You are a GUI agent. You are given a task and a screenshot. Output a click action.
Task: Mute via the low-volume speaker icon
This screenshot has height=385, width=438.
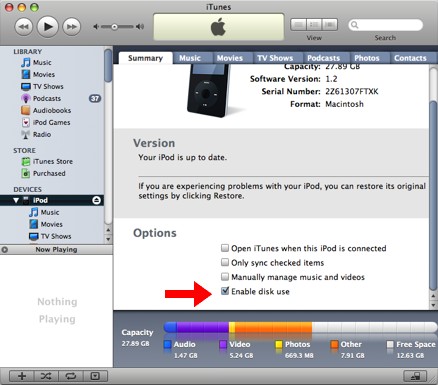pyautogui.click(x=96, y=27)
